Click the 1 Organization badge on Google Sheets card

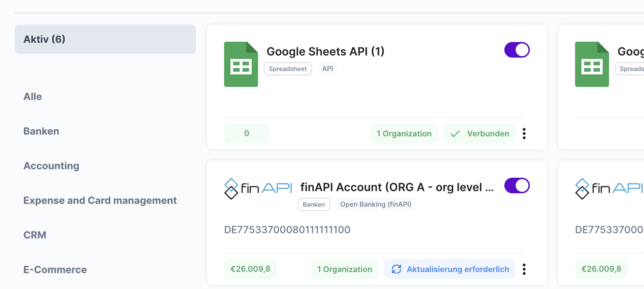tap(404, 134)
